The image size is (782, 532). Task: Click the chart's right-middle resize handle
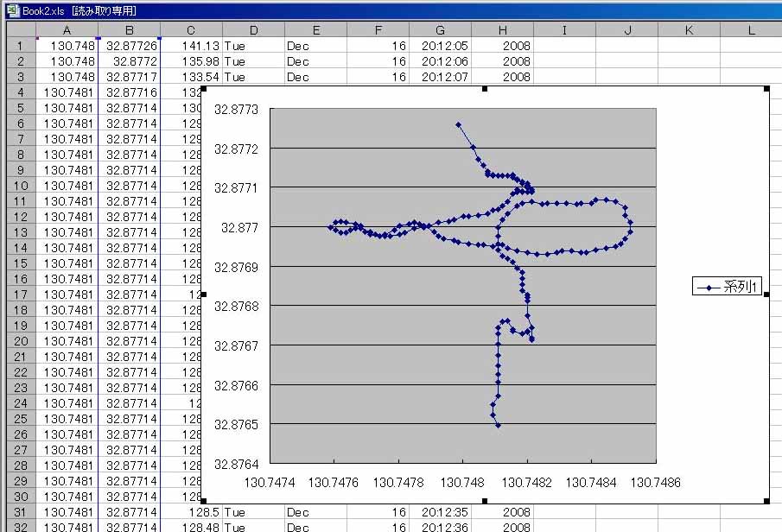click(768, 294)
